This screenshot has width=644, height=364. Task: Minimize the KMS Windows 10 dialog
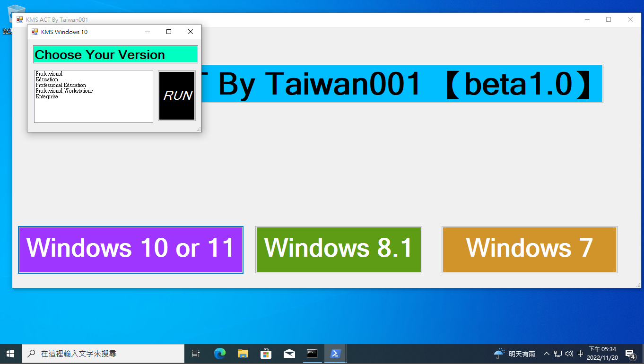[148, 32]
